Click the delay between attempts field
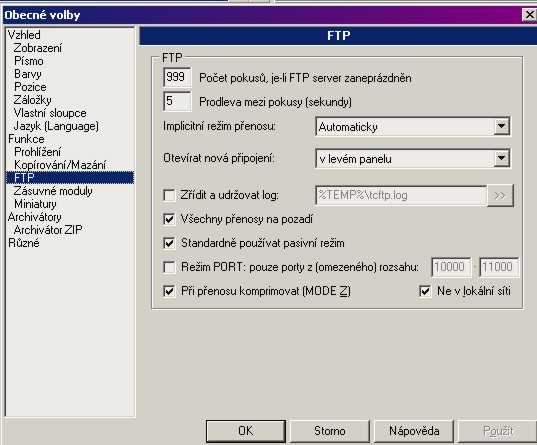This screenshot has height=445, width=537. coord(177,101)
